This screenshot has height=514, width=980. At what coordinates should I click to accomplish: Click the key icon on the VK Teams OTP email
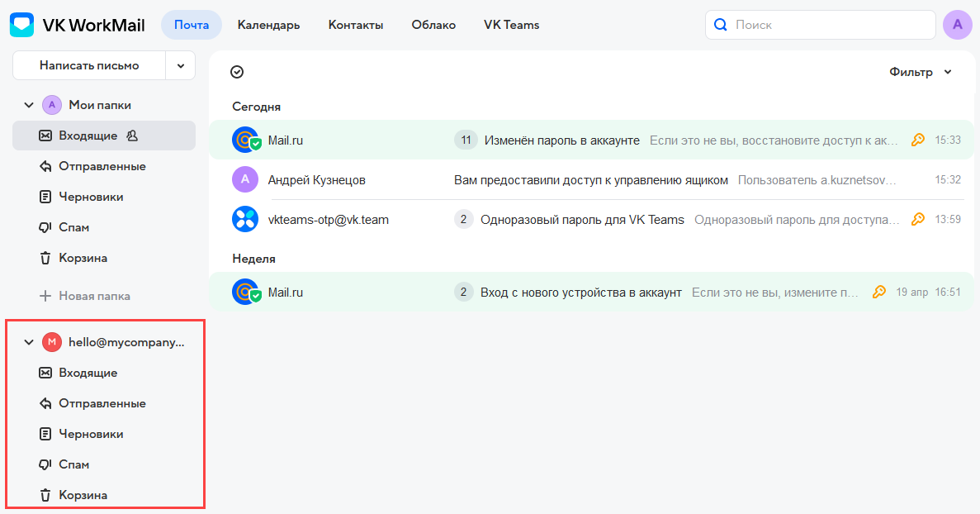click(x=917, y=220)
